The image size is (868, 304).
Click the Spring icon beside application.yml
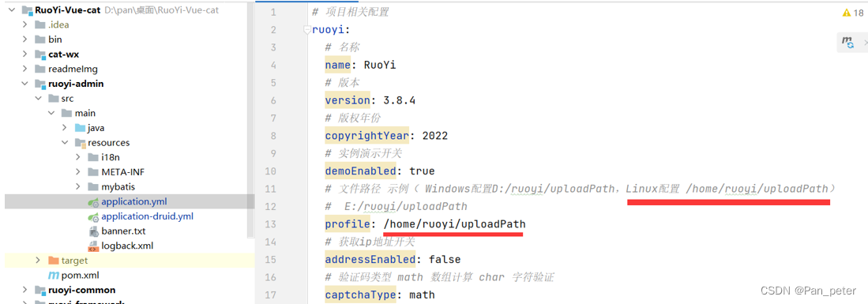93,201
